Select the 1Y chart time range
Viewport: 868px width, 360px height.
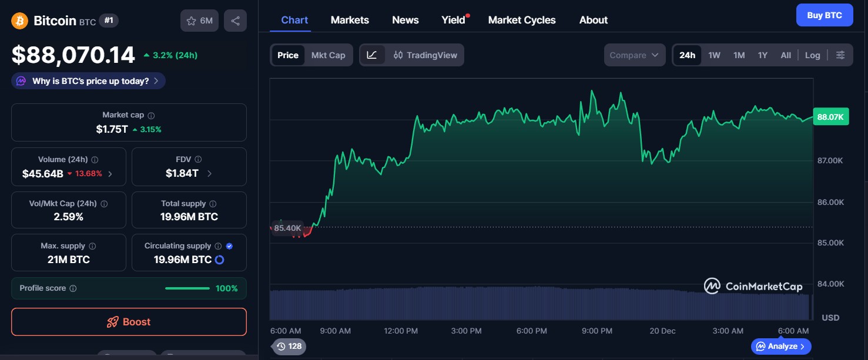762,55
